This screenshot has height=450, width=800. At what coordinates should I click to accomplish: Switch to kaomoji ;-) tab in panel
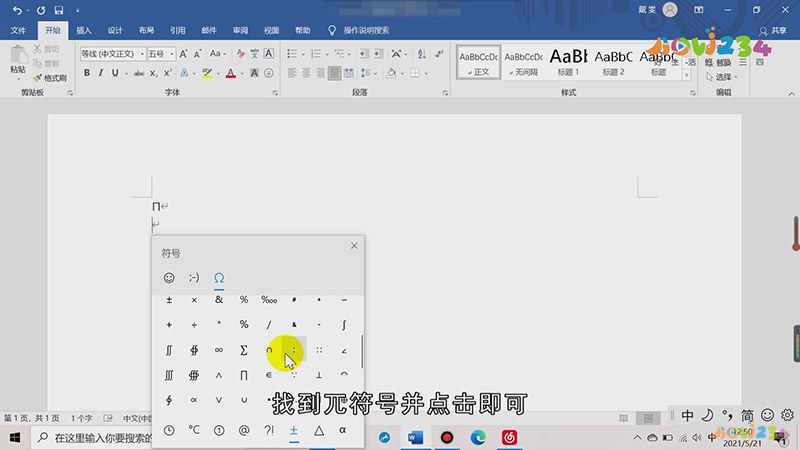coord(194,278)
